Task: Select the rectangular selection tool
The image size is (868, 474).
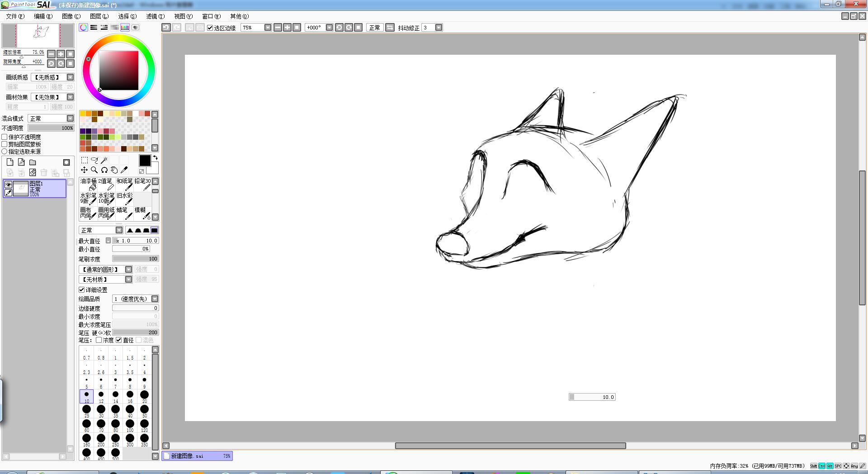Action: (84, 160)
